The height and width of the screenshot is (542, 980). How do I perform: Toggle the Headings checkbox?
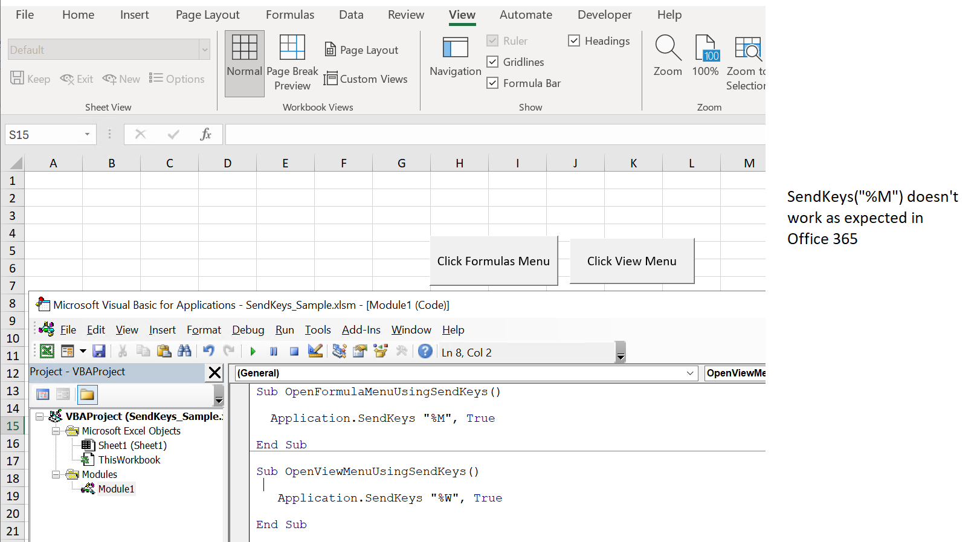pyautogui.click(x=574, y=41)
